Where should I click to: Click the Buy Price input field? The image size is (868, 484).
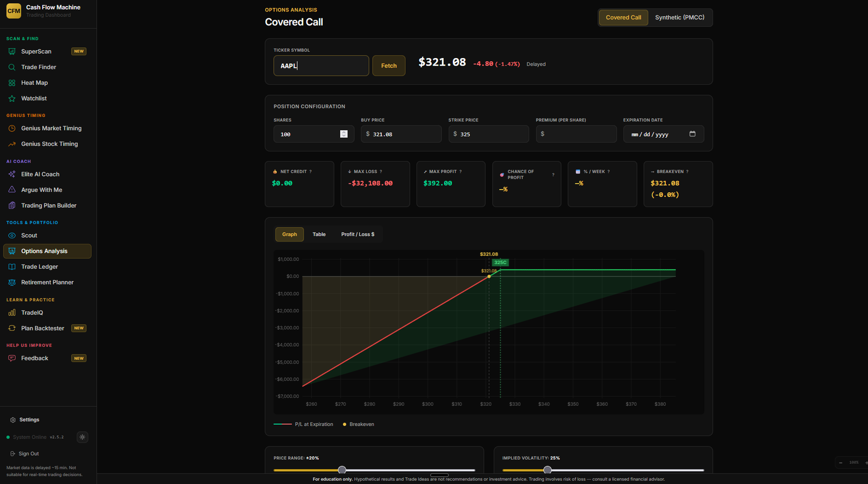(401, 134)
